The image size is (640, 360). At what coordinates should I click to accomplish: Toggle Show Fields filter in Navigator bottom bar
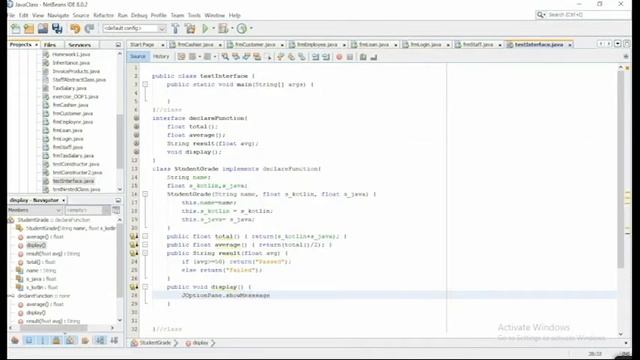pyautogui.click(x=29, y=340)
